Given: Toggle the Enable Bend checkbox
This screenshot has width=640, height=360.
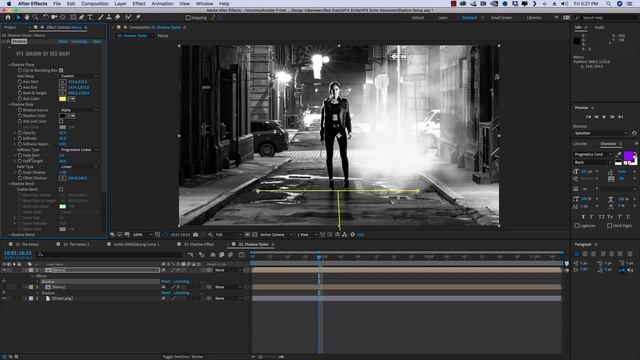Looking at the screenshot, I should click(x=61, y=189).
